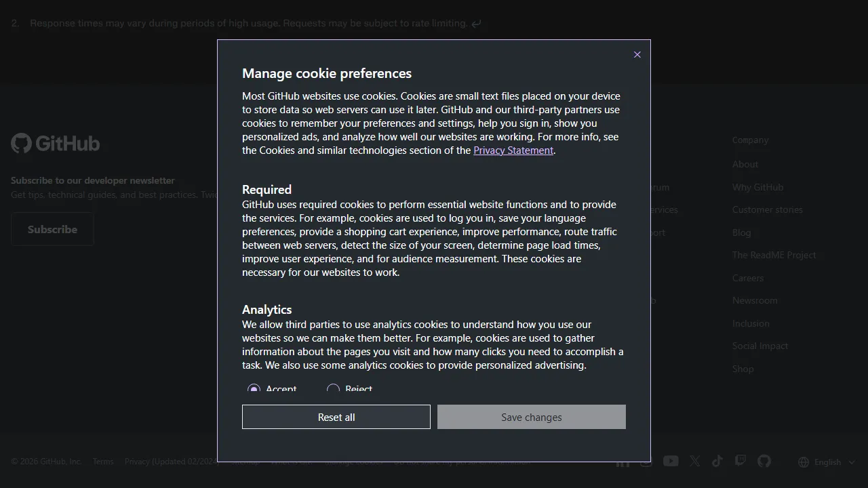Select the Reject radio button for Analytics
The image size is (868, 488).
tap(333, 389)
